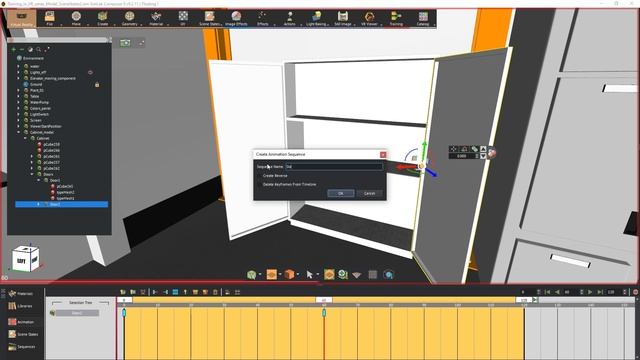
Task: Click the move icon in transform widget
Action: click(x=454, y=149)
